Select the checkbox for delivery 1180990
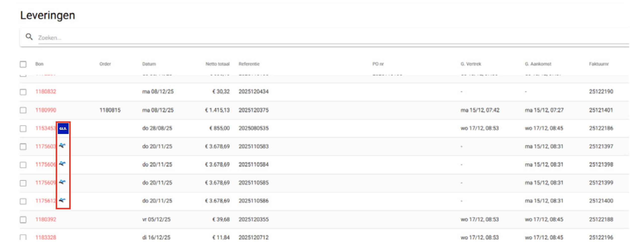The height and width of the screenshot is (249, 644). (23, 110)
